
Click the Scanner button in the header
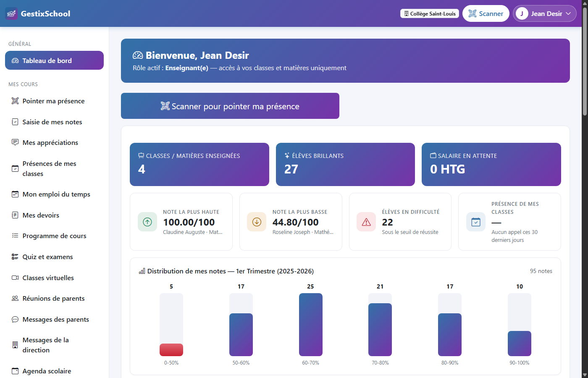(486, 13)
